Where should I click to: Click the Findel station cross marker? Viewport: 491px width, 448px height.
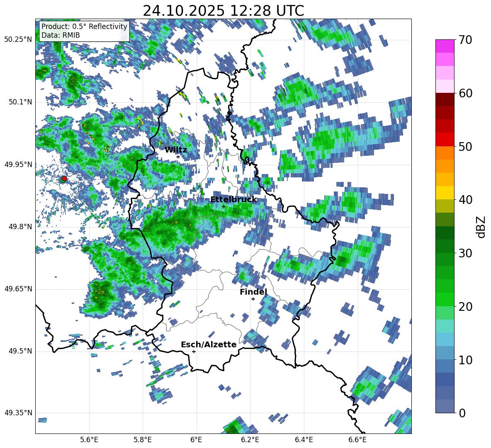[x=253, y=299]
